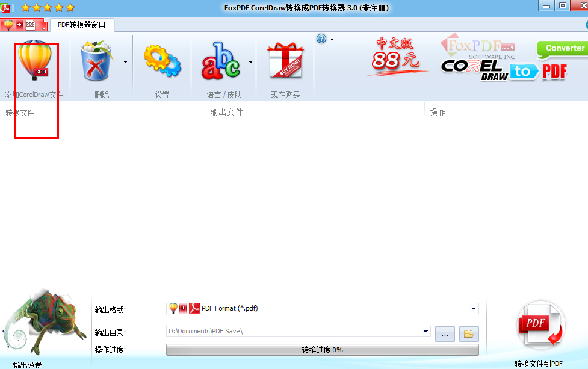Click the Delete trash bin icon
Screen dimensions: 588x369
coord(96,61)
